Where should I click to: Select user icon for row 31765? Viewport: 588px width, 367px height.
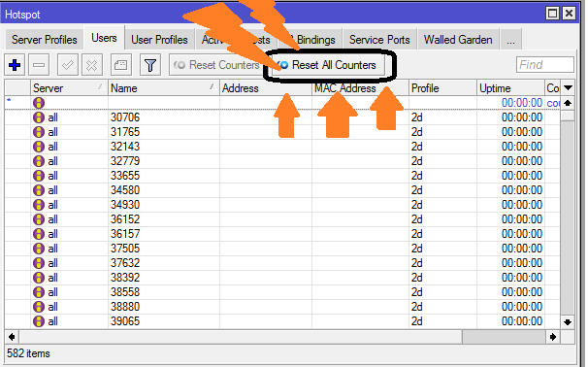pos(39,132)
